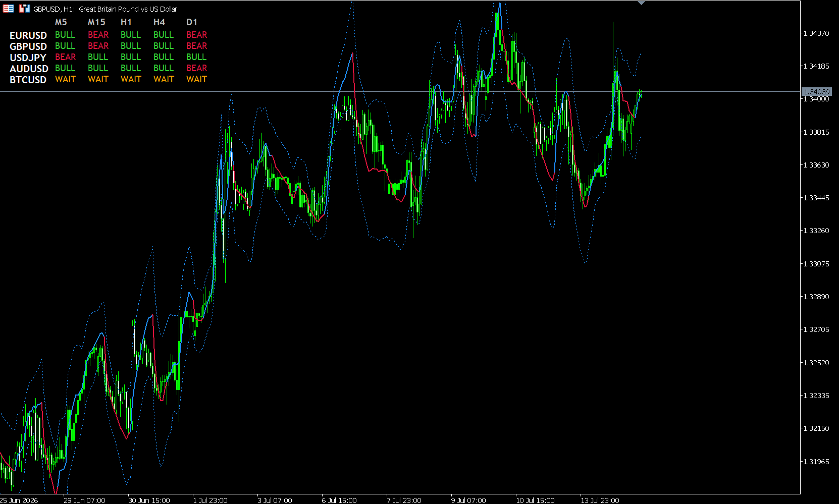Screen dimensions: 839x504
Task: Click the M15 timeframe column header
Action: (x=96, y=22)
